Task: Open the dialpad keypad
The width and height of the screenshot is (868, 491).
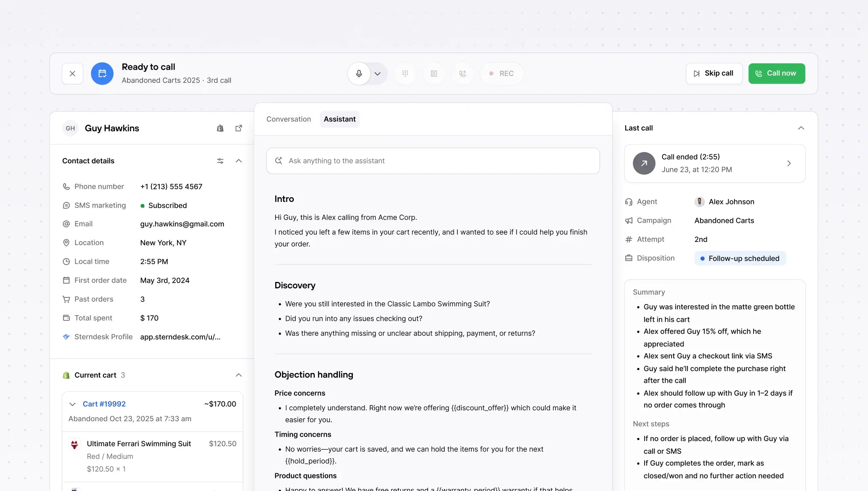Action: (405, 73)
